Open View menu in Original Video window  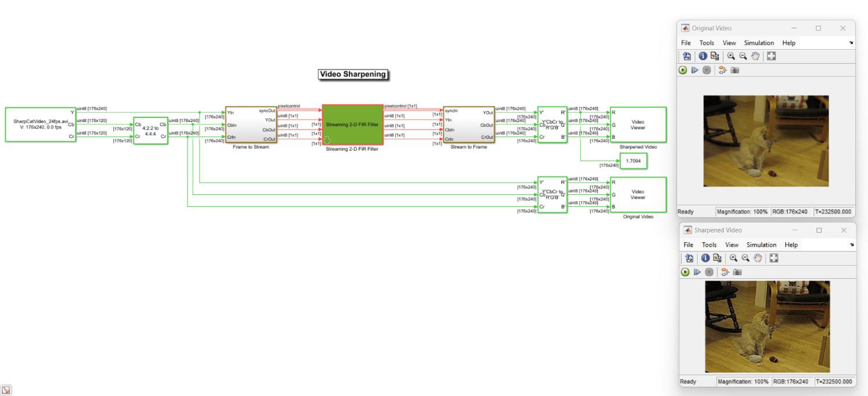pos(730,43)
